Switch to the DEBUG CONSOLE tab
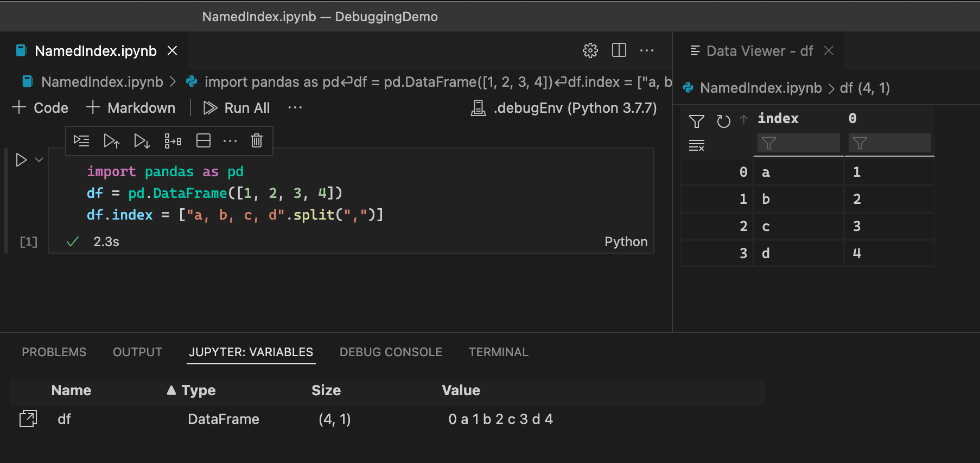 pyautogui.click(x=391, y=352)
